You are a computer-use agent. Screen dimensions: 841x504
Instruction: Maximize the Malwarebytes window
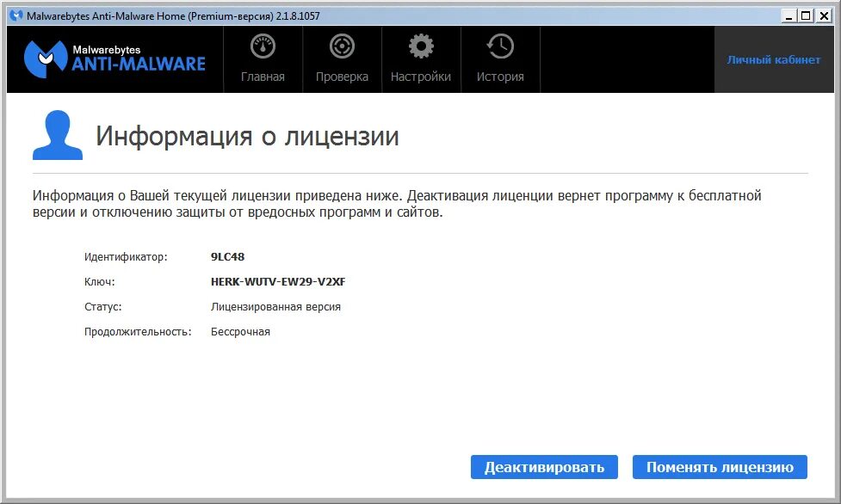point(806,16)
